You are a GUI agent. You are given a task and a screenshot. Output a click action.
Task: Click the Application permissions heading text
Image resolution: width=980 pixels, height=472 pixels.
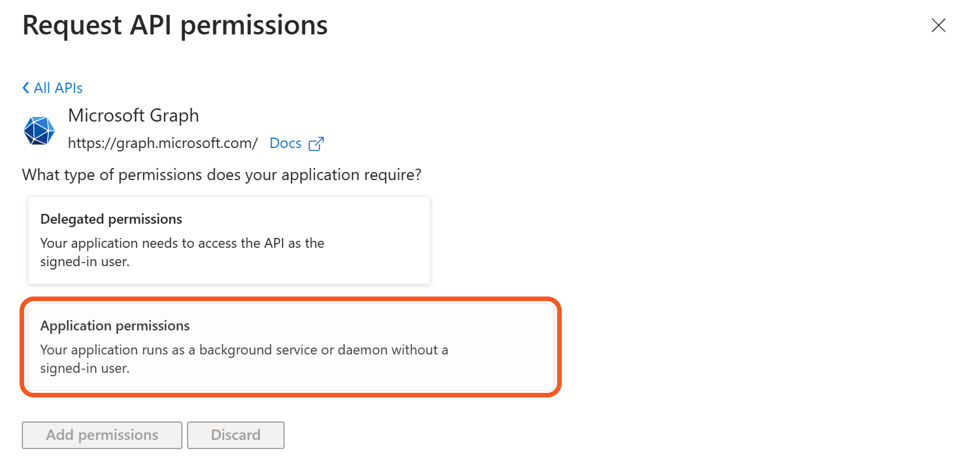[x=115, y=326]
